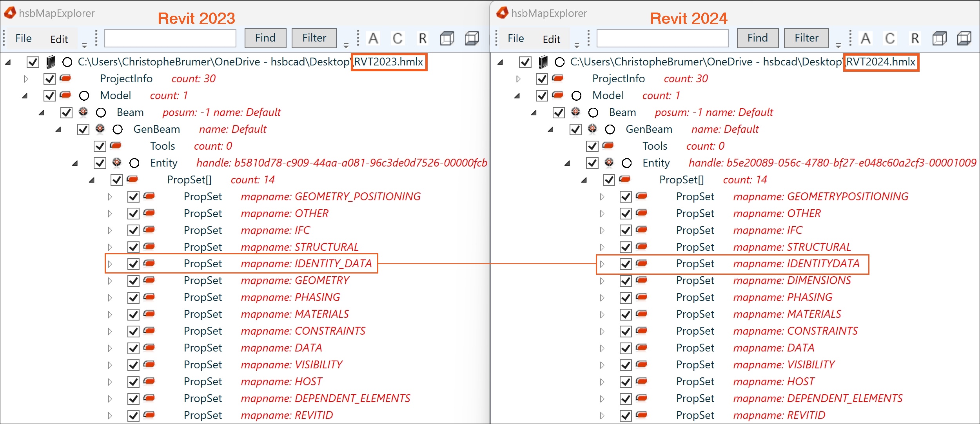980x424 pixels.
Task: Click second 3D box icon in Revit 2024 toolbar
Action: [x=964, y=38]
